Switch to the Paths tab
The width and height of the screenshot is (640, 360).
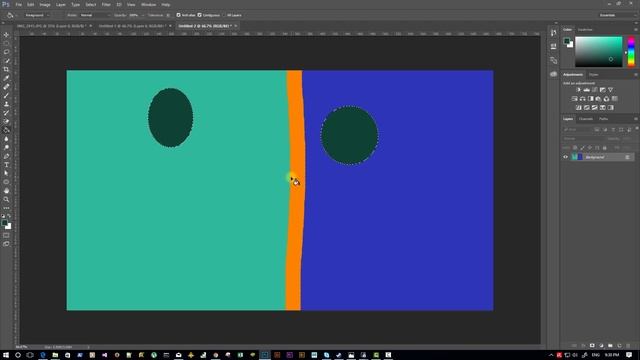point(604,119)
